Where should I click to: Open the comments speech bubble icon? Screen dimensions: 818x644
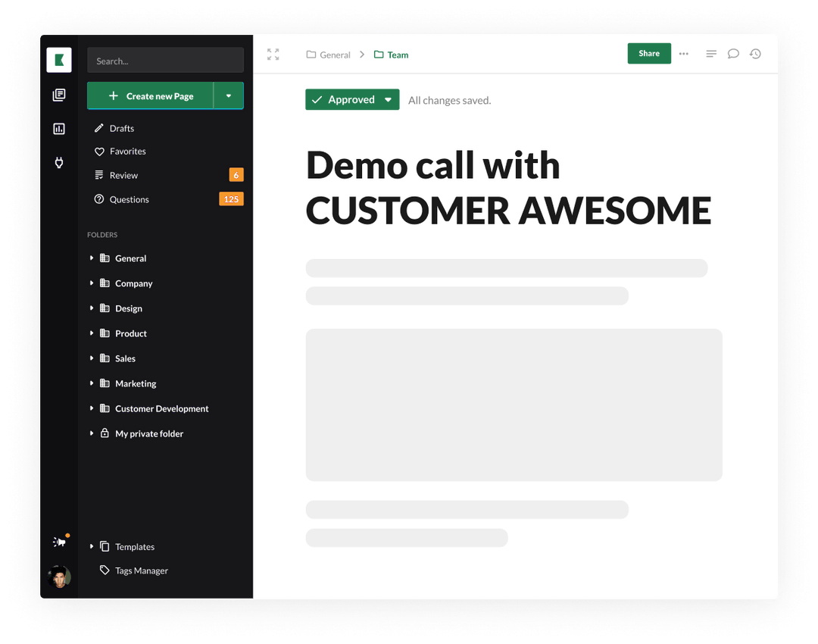[733, 54]
